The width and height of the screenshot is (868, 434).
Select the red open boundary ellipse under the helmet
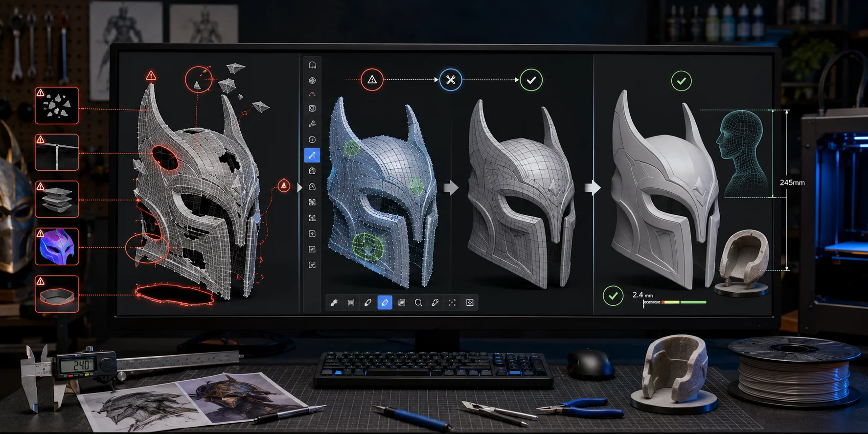pos(175,295)
